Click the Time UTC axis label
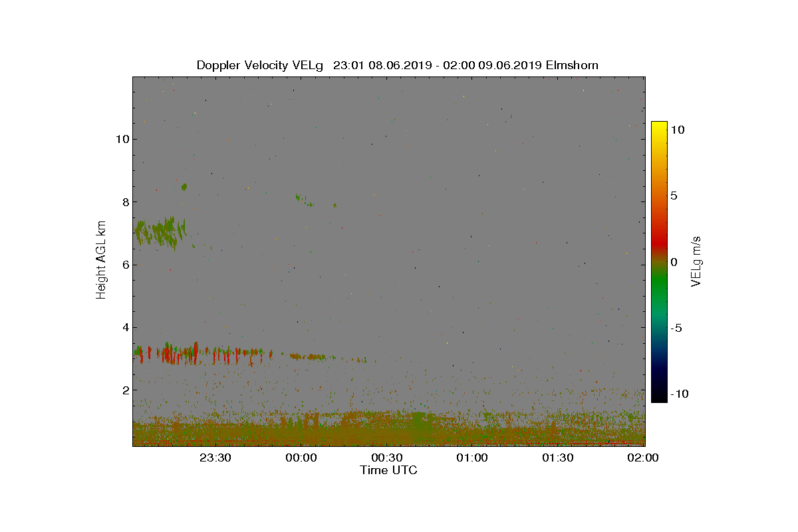Viewport: 798px width, 532px height. click(389, 470)
